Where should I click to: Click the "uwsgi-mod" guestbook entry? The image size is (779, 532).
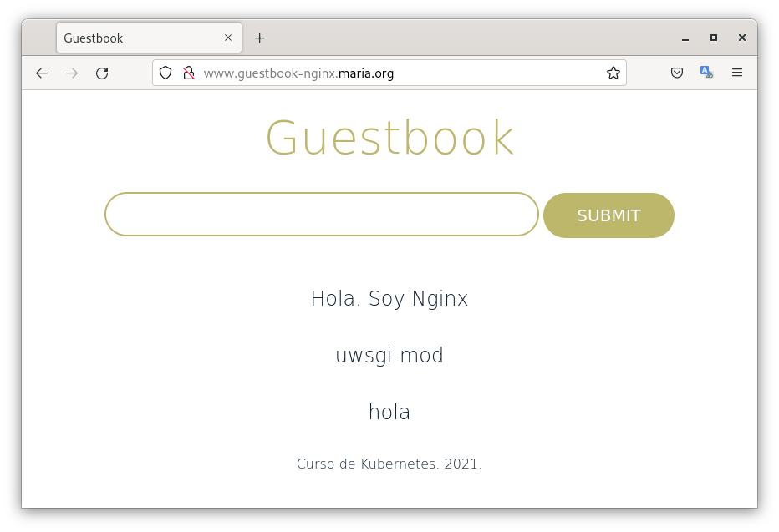click(x=389, y=356)
